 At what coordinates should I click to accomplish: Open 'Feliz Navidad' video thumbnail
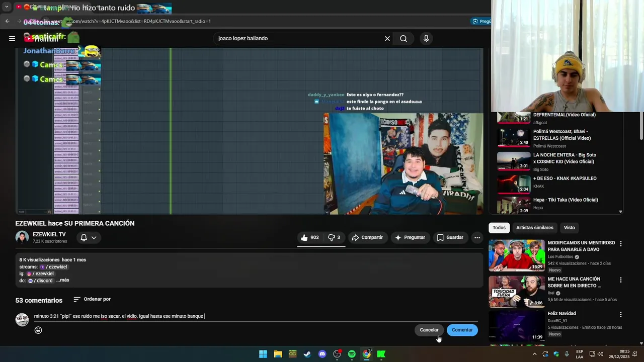[516, 326]
